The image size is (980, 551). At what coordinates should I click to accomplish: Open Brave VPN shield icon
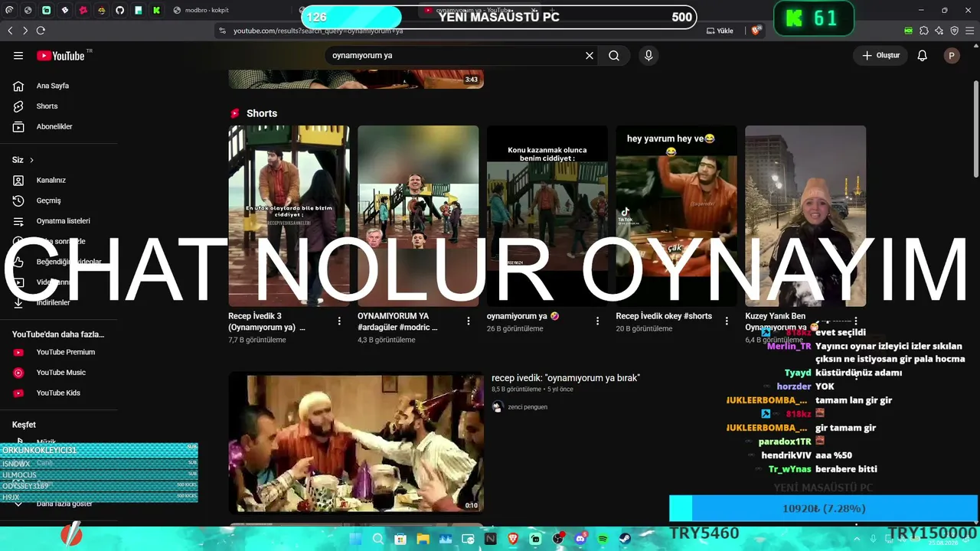(x=954, y=31)
